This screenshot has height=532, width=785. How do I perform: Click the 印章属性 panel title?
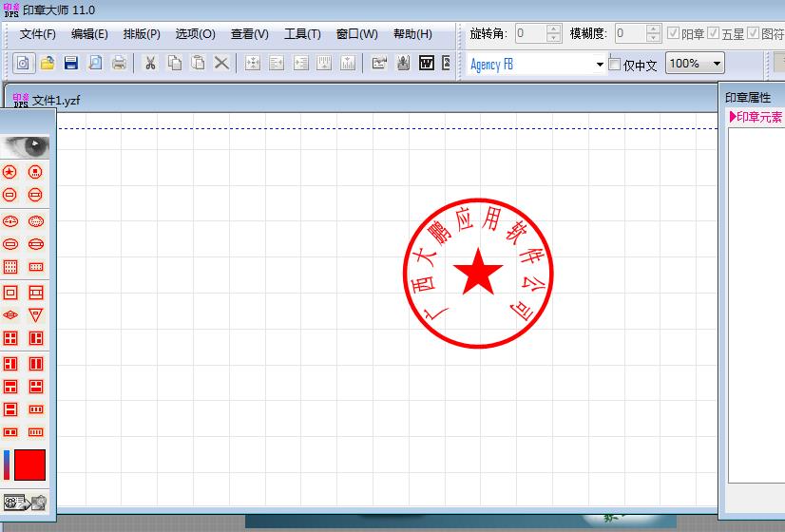coord(747,98)
